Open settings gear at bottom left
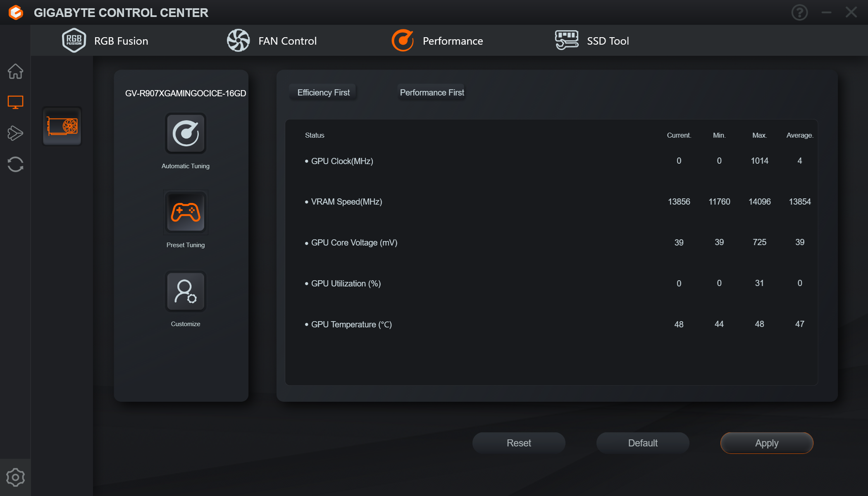The image size is (868, 496). click(x=15, y=477)
